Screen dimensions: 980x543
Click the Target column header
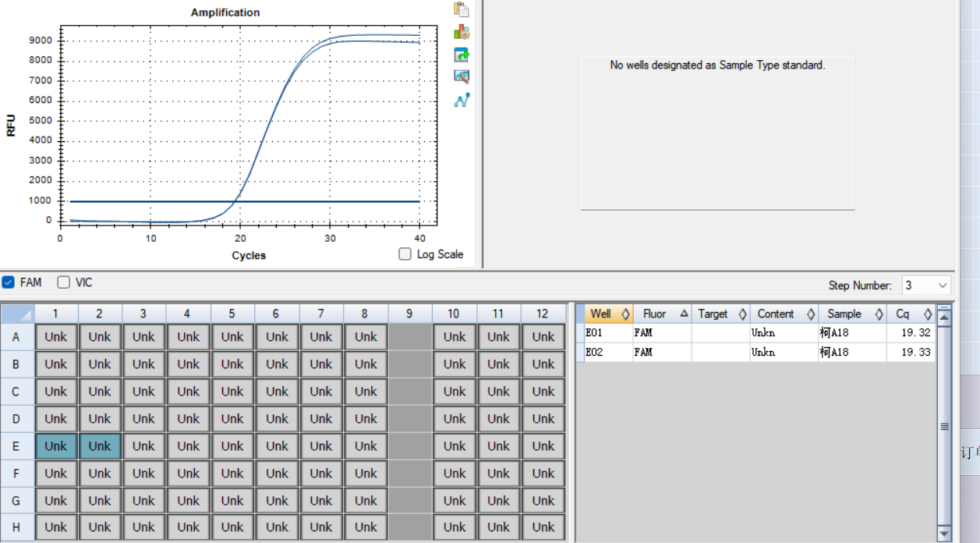tap(721, 314)
